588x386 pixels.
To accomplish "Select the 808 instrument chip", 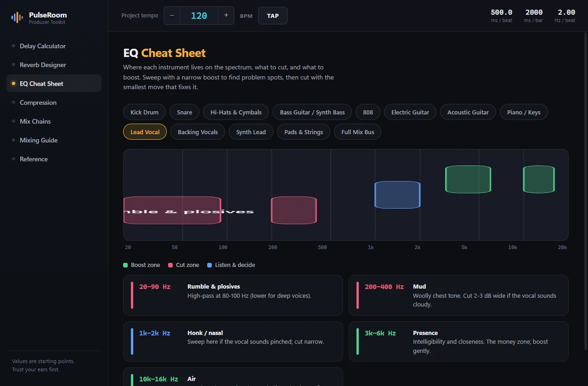I will 368,112.
